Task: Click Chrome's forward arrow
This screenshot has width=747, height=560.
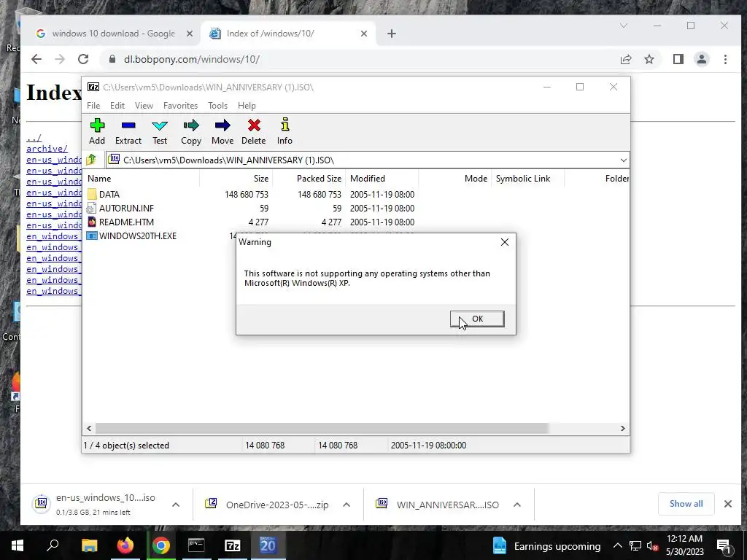Action: (x=60, y=59)
